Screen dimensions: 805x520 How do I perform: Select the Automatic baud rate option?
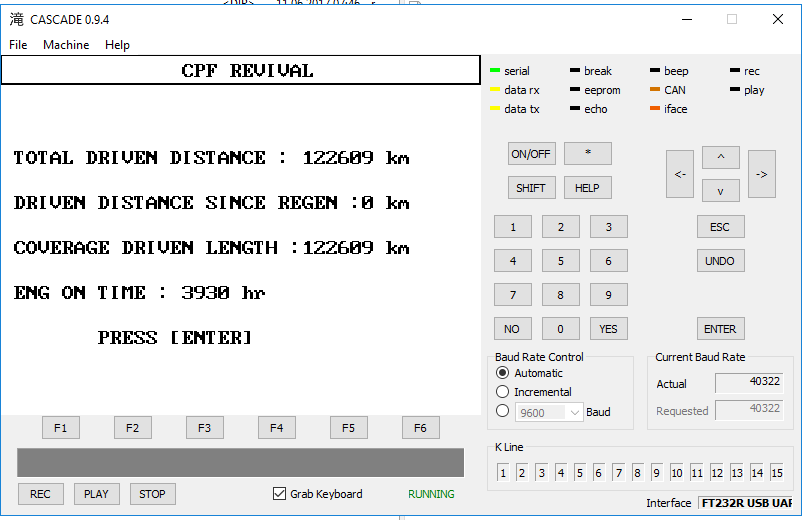[502, 373]
